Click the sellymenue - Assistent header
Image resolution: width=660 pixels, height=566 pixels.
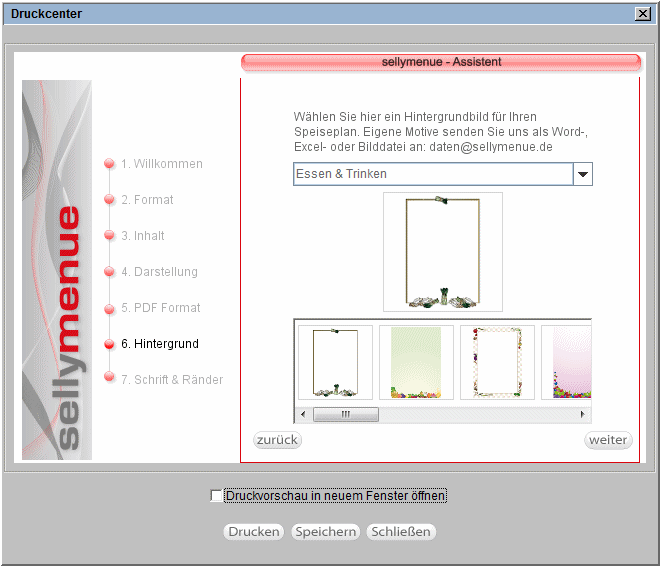pos(441,62)
